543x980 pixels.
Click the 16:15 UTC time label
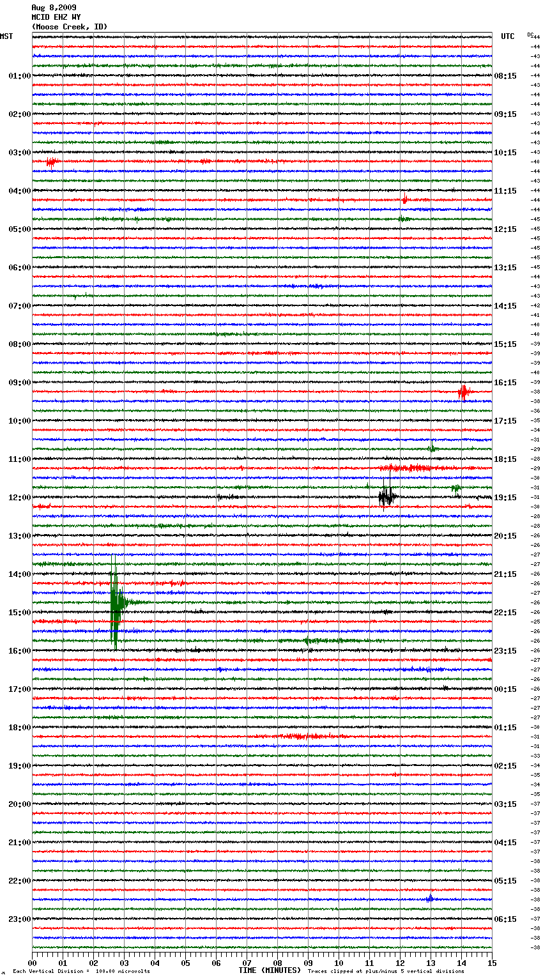pyautogui.click(x=505, y=383)
